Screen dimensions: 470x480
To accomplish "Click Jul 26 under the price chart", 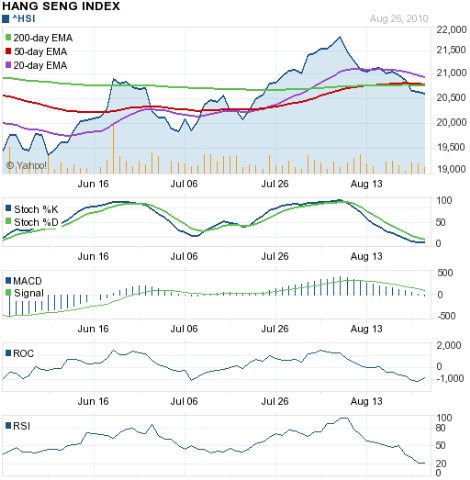I will [275, 184].
